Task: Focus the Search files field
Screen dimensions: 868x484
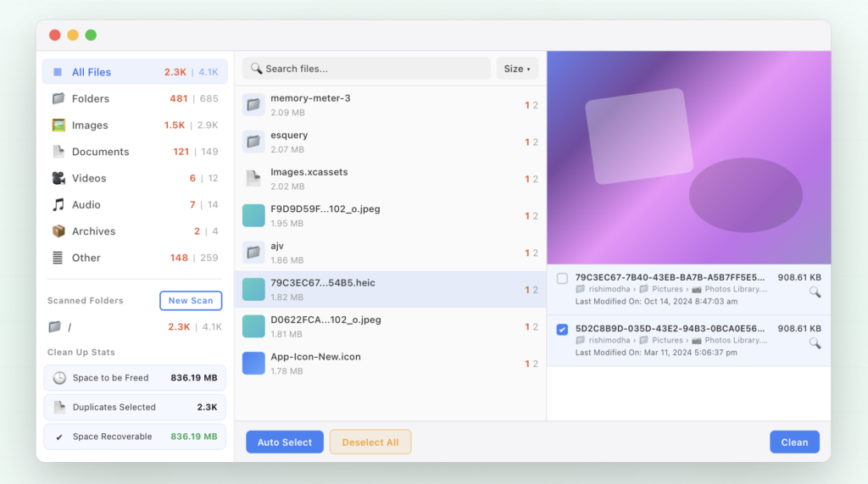Action: click(x=373, y=69)
